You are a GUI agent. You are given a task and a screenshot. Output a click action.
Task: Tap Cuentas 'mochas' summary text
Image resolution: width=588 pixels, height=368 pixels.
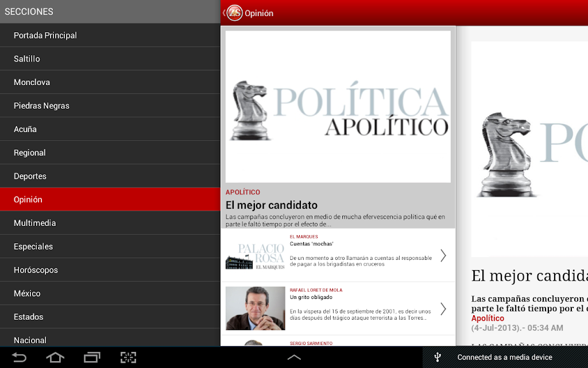361,261
